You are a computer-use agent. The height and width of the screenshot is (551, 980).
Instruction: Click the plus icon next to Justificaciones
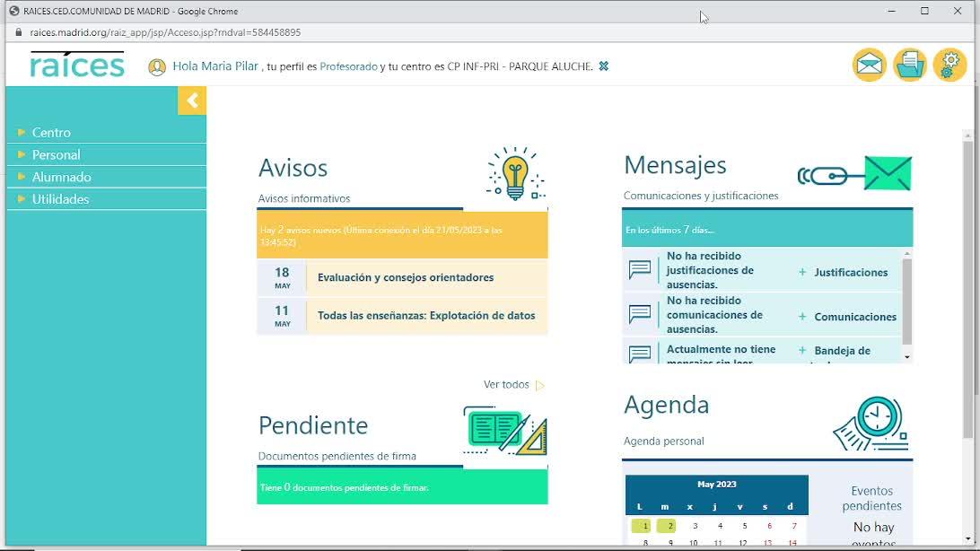[x=802, y=273]
